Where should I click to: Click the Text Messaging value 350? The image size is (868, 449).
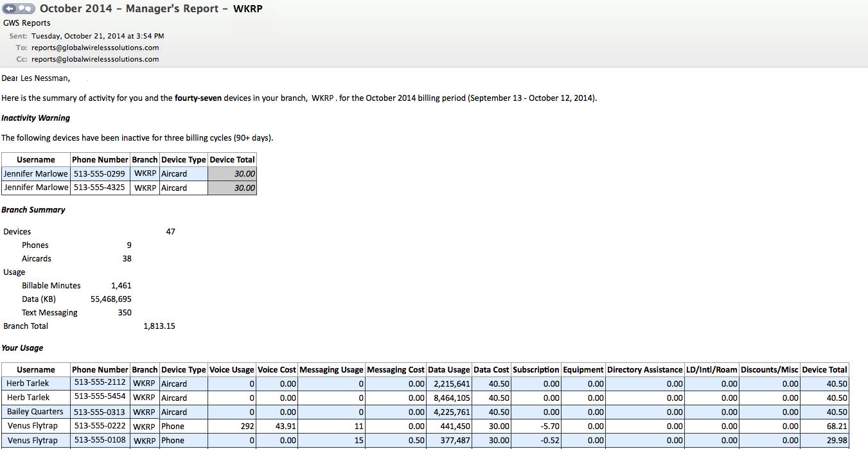point(125,313)
